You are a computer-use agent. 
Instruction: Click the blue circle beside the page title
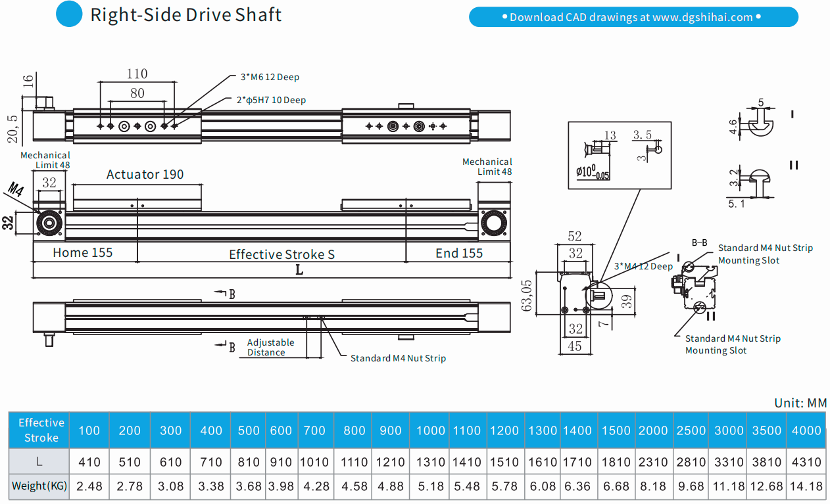coord(69,14)
